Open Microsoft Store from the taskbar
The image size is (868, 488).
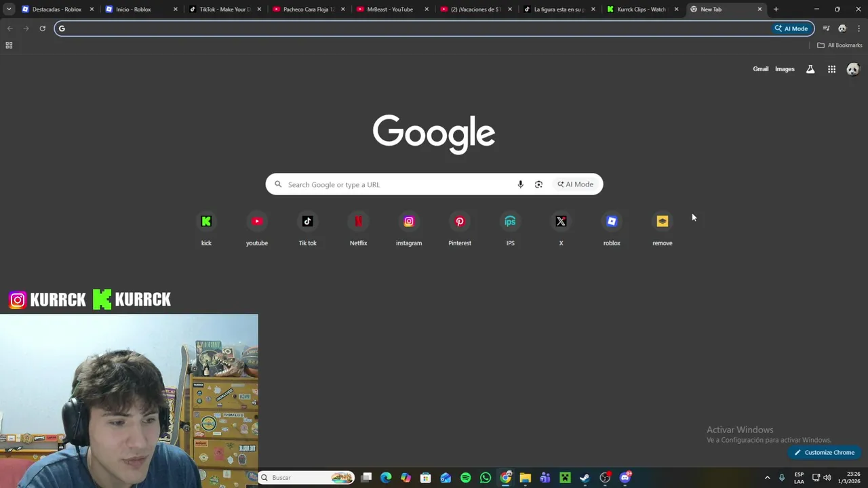(x=425, y=478)
